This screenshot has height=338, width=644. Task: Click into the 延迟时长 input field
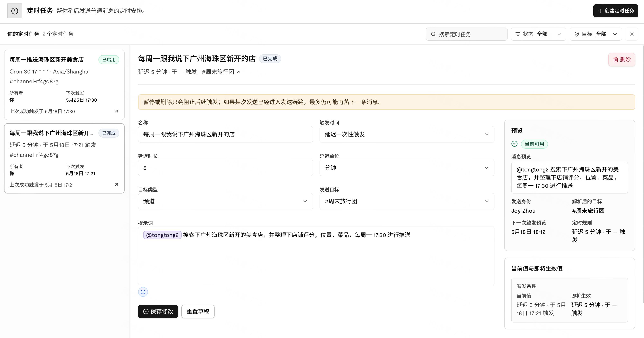(x=225, y=168)
